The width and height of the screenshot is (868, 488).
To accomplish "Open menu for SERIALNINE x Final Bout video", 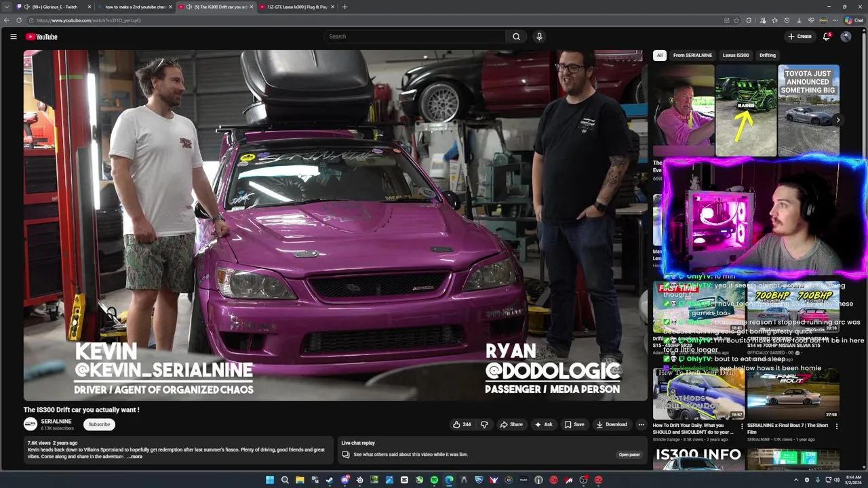I will [x=836, y=426].
